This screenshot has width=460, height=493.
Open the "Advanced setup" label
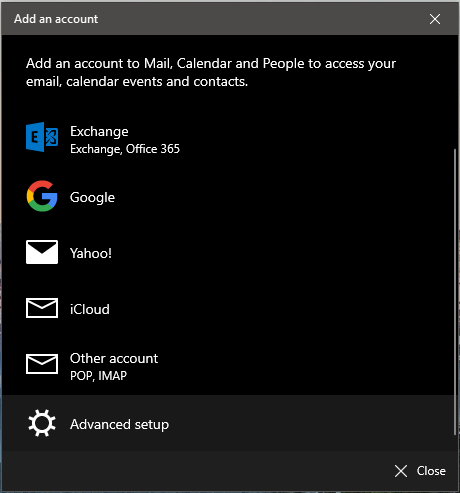tap(119, 424)
